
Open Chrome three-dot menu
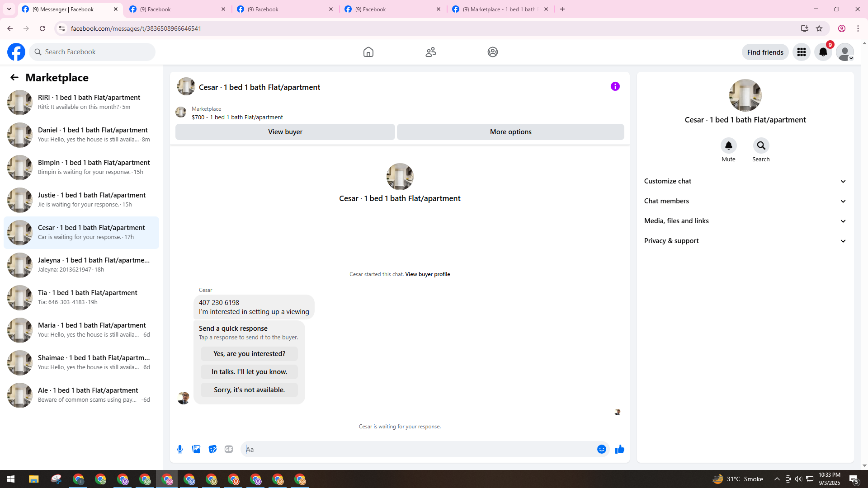tap(858, 28)
